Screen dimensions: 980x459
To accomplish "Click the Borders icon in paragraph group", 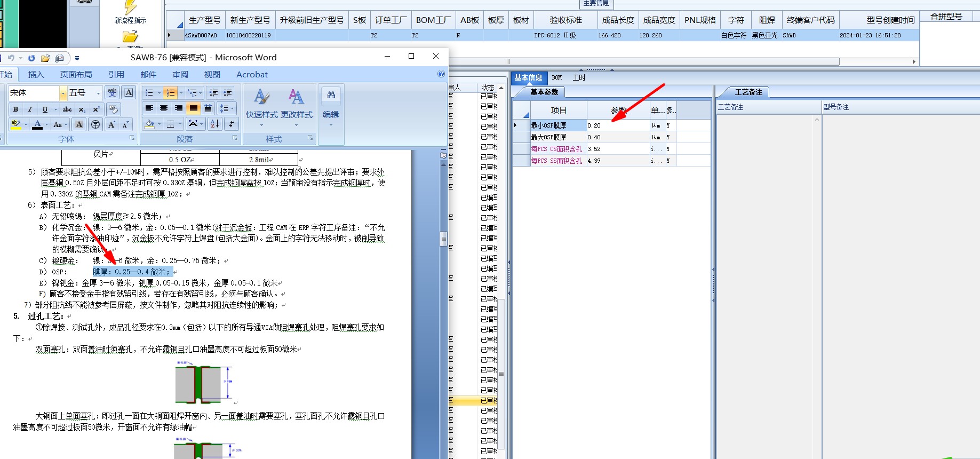I will 170,124.
